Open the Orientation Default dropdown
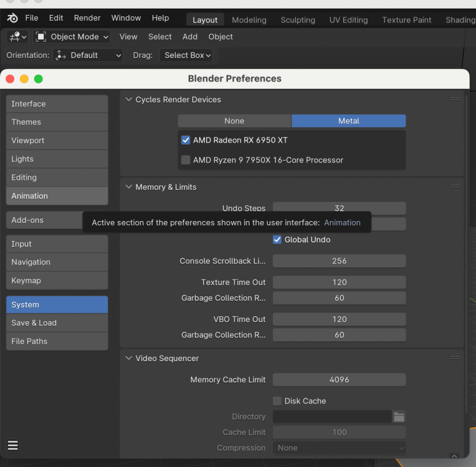 pyautogui.click(x=88, y=55)
